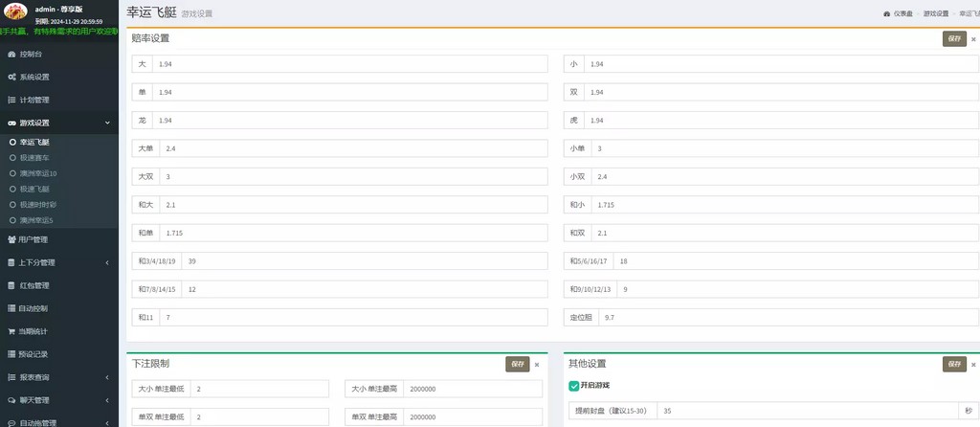Open 用户管理 menu item
The height and width of the screenshot is (427, 980).
59,239
